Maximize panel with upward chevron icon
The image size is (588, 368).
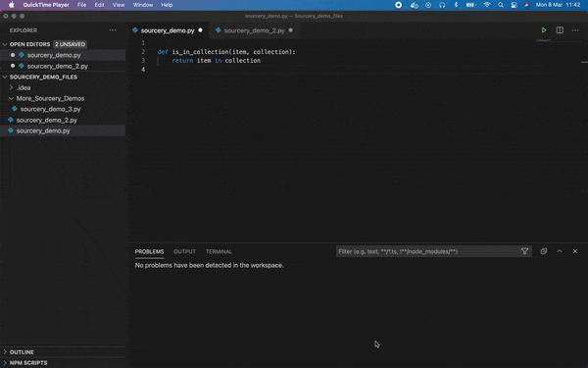pyautogui.click(x=560, y=251)
